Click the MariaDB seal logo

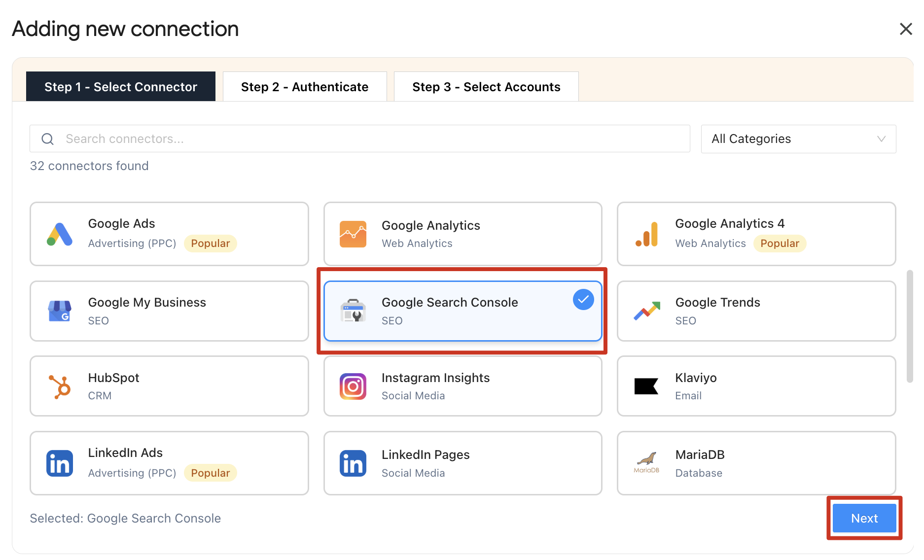(646, 462)
